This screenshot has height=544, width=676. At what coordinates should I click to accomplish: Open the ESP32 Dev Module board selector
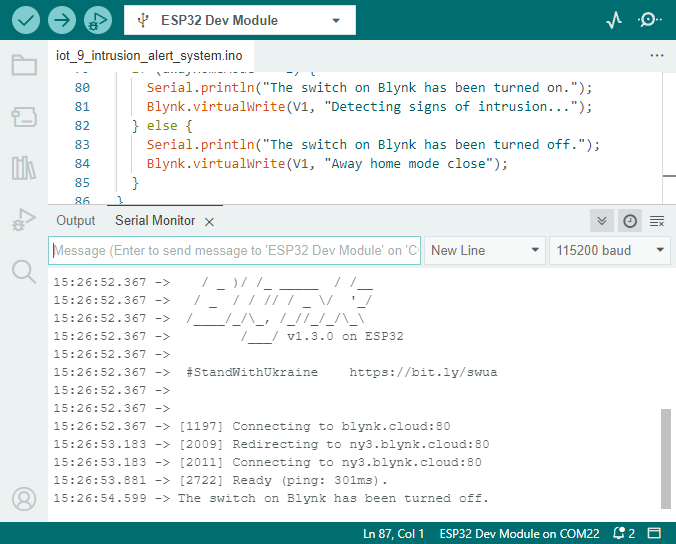pyautogui.click(x=240, y=20)
